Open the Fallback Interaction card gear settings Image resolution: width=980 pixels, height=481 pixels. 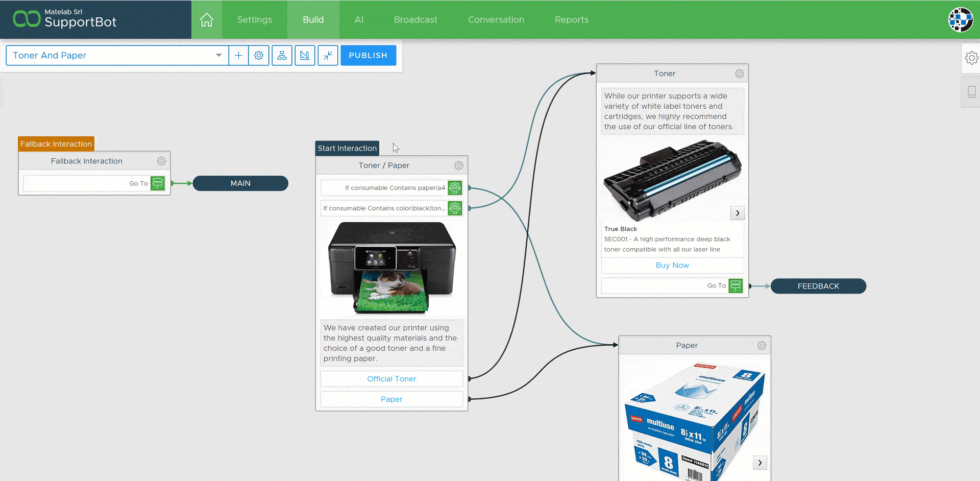click(x=161, y=161)
